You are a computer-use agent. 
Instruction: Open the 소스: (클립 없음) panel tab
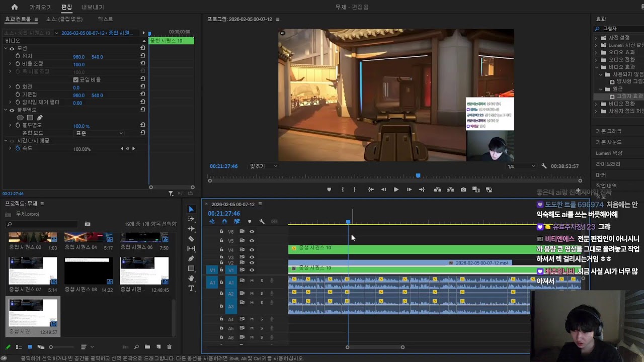click(64, 19)
